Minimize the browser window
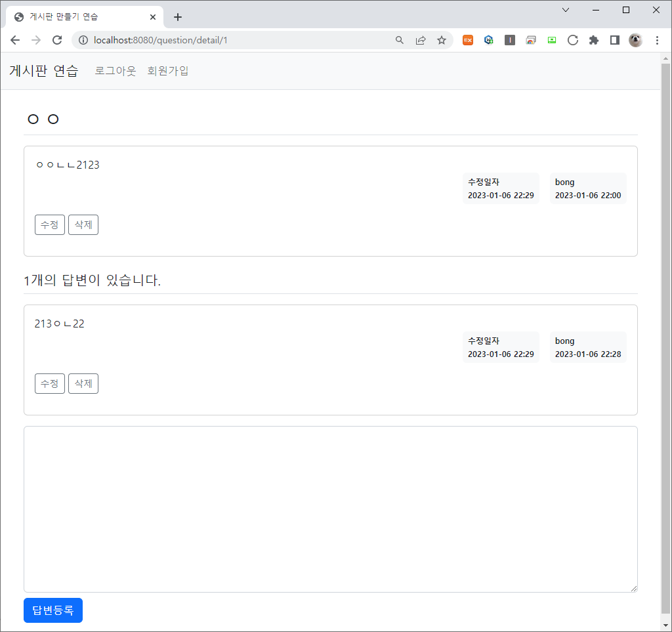This screenshot has width=672, height=632. click(x=596, y=10)
